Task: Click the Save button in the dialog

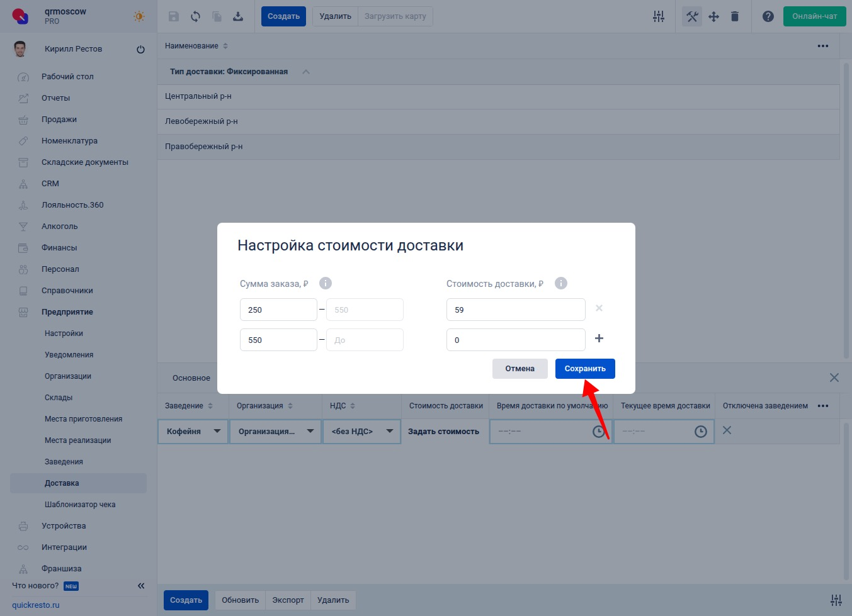Action: click(x=584, y=369)
